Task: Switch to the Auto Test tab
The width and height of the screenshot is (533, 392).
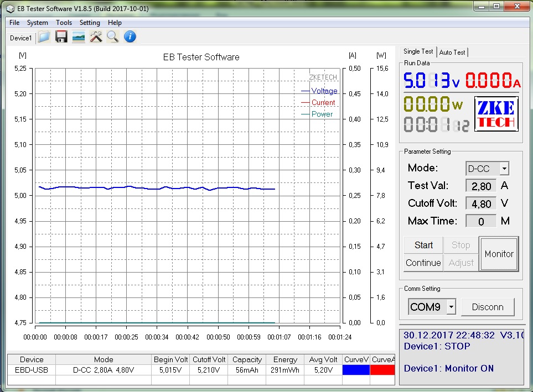Action: point(452,53)
